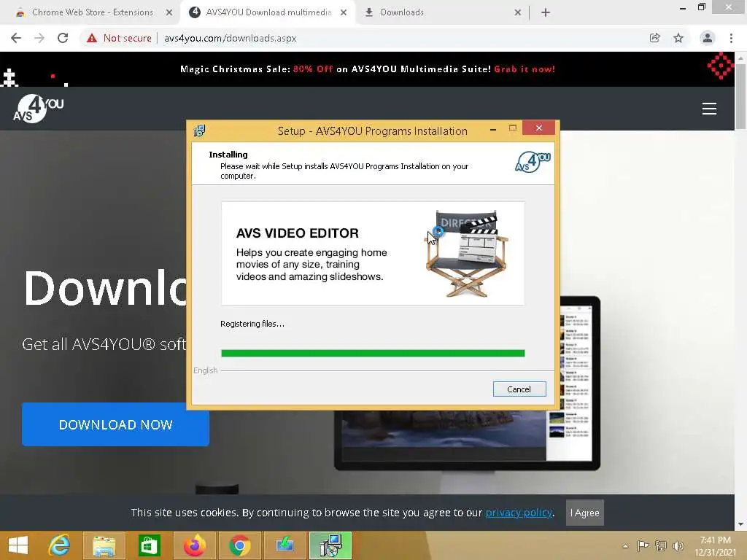Screen dimensions: 747x560
Task: Close the Chrome Web Store tab
Action: pyautogui.click(x=169, y=13)
